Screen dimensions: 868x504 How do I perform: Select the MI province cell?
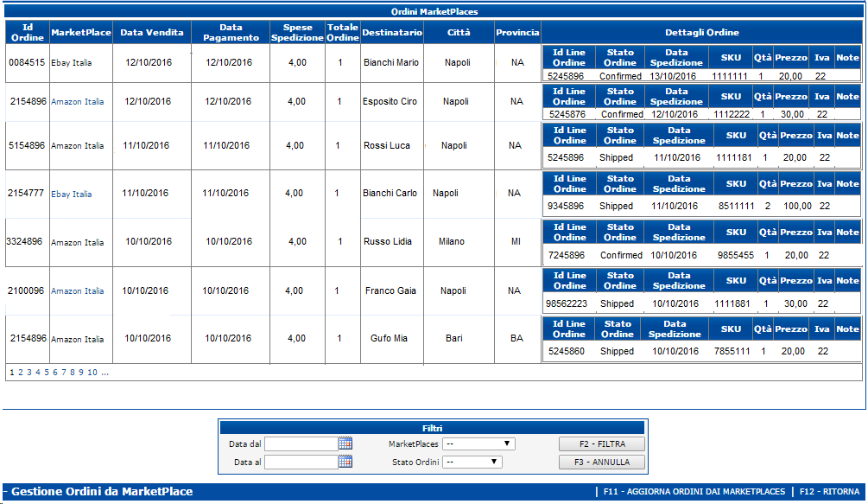click(x=516, y=241)
